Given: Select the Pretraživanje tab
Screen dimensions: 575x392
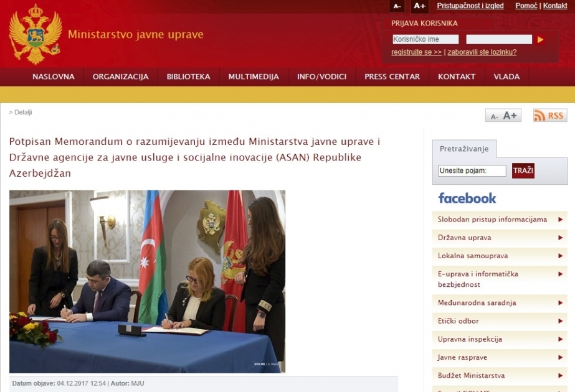Looking at the screenshot, I should 464,149.
